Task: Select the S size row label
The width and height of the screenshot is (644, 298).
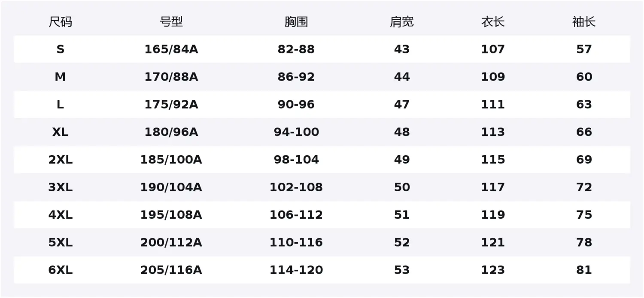Action: pyautogui.click(x=60, y=49)
